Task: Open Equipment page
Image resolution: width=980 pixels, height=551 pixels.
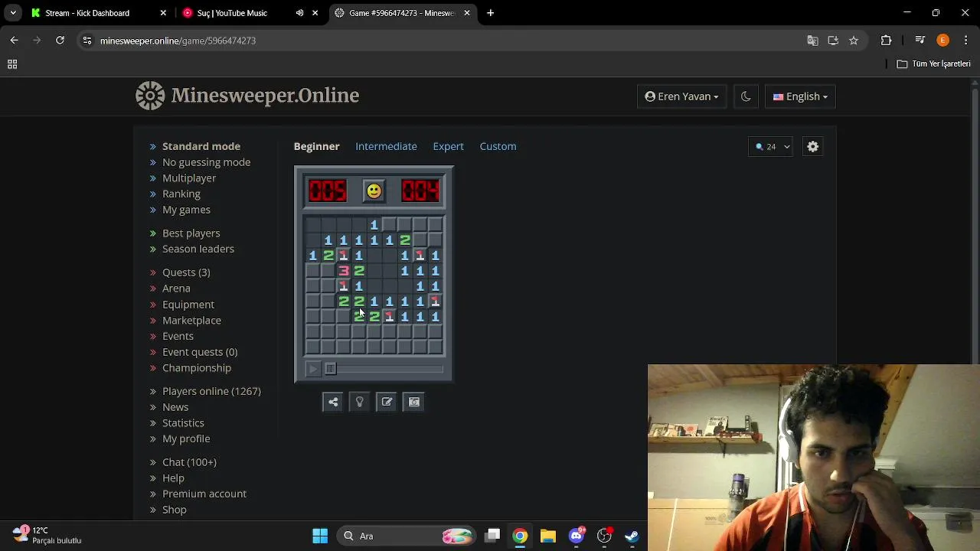Action: tap(188, 305)
